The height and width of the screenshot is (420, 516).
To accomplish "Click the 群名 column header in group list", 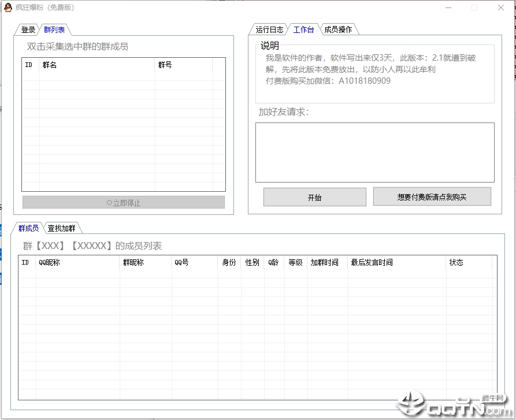I will [97, 65].
